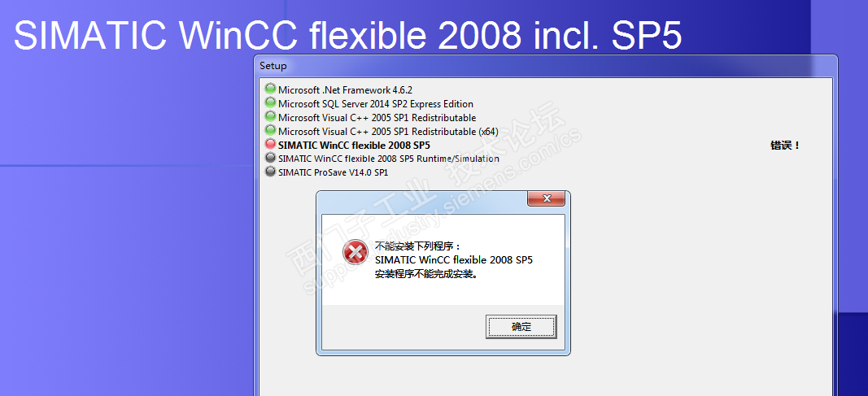Click the 错误！ status text

785,146
